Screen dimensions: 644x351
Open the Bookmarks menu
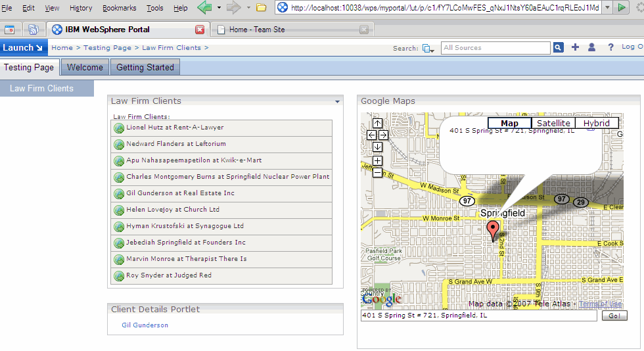tap(119, 8)
